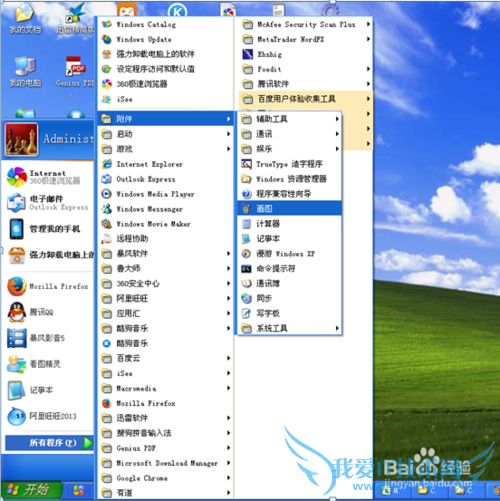Screen dimensions: 500x501
Task: Click the Windows Media Player icon
Action: [107, 194]
